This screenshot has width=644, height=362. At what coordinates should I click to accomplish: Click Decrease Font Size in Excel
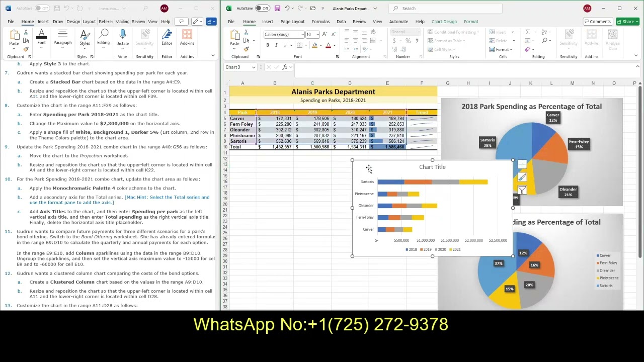[333, 34]
